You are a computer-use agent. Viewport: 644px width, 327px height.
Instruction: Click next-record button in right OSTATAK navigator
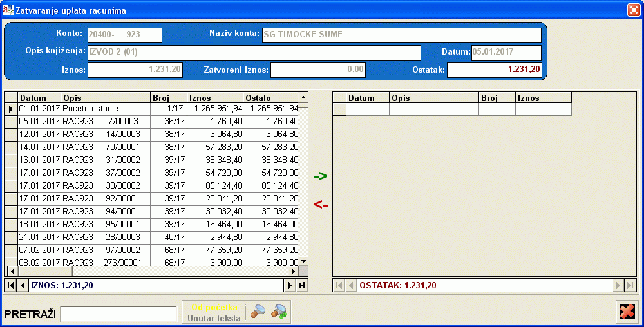618,286
